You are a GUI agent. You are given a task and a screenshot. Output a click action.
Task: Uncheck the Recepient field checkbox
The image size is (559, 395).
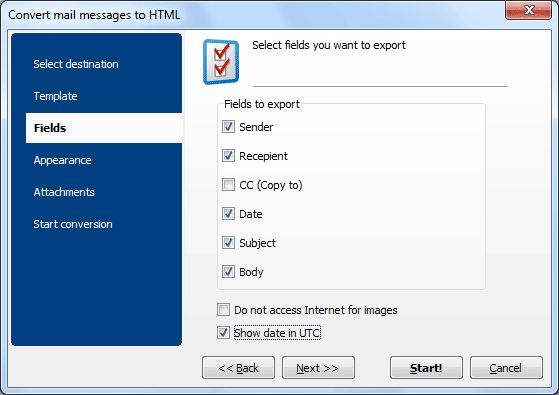[228, 156]
